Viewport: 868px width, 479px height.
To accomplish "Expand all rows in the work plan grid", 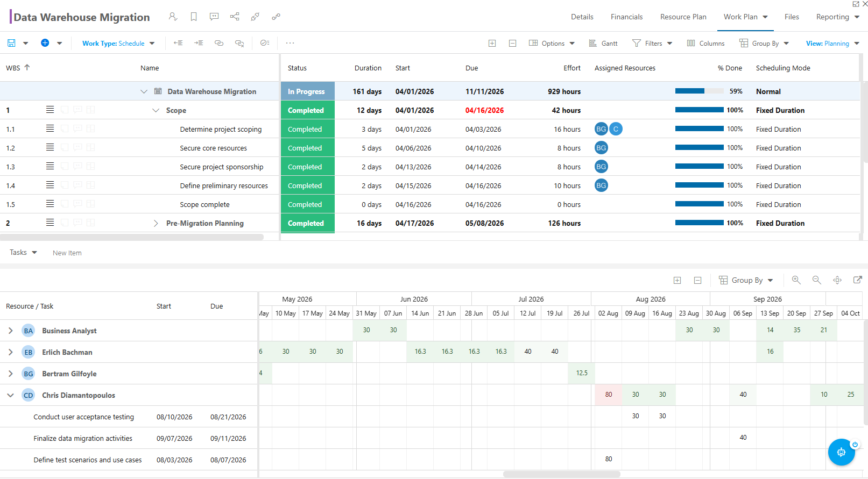I will [x=492, y=44].
